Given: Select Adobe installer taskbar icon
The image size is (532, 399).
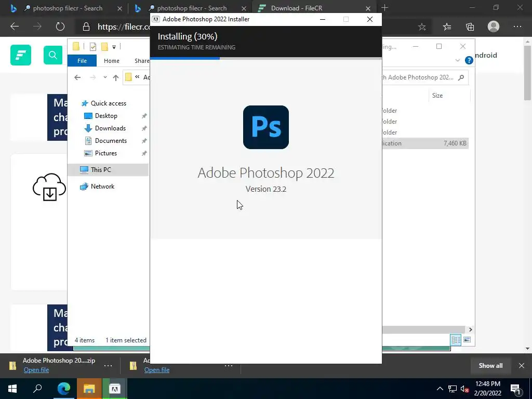Looking at the screenshot, I should tap(115, 389).
